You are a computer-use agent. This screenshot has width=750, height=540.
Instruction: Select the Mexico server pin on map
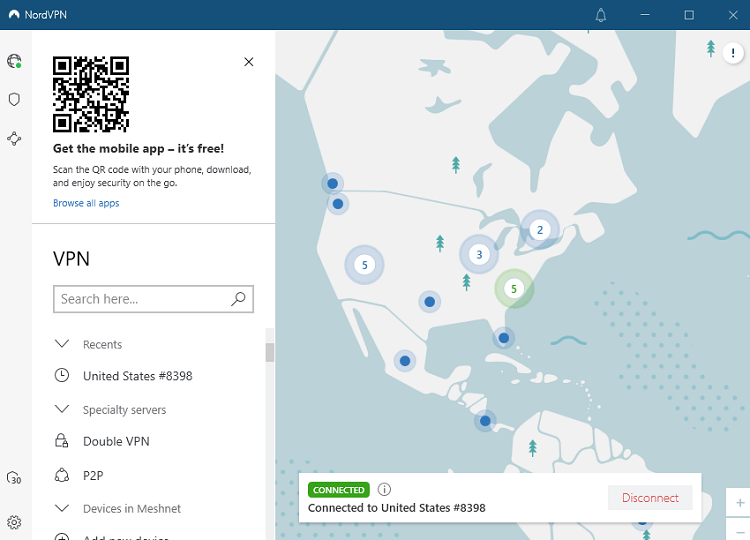pyautogui.click(x=405, y=361)
